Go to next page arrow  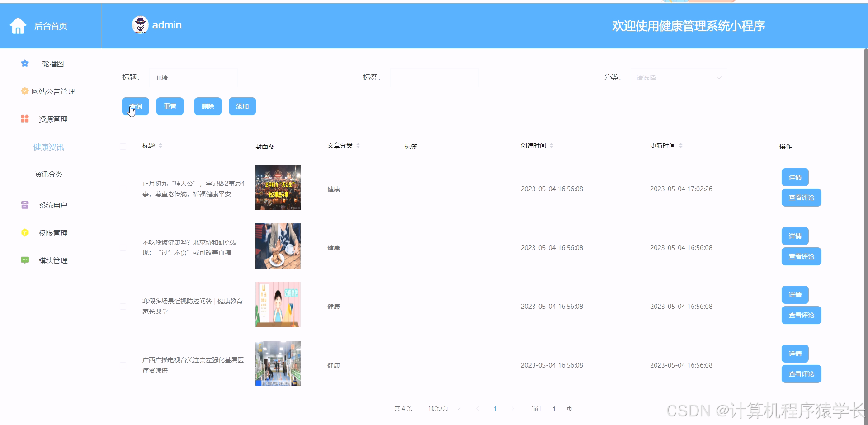(x=512, y=409)
